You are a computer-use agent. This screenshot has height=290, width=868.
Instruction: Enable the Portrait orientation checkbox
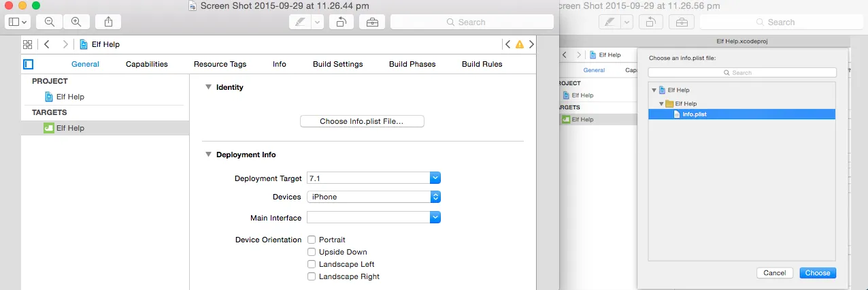click(x=312, y=240)
